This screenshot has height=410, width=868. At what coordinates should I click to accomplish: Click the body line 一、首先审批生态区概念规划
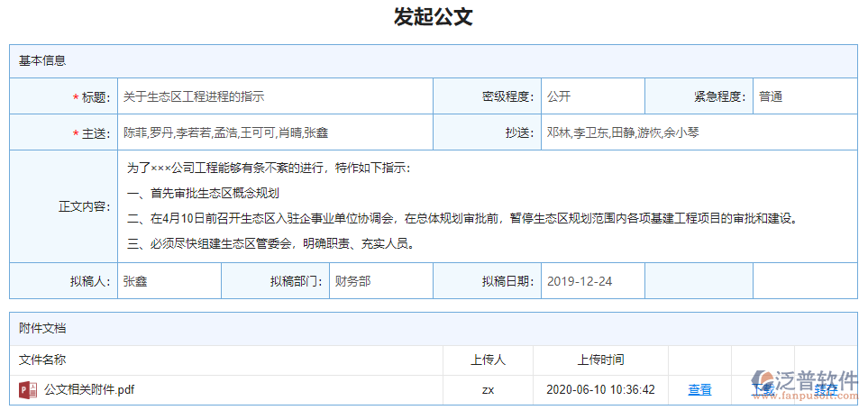203,193
